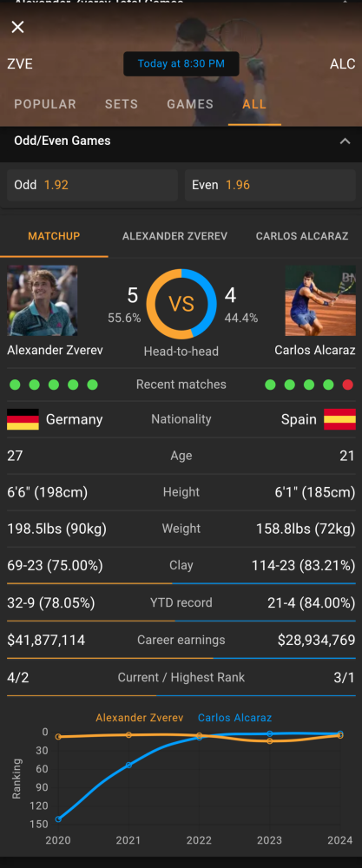Click Alcaraz's red recent-loss dot

347,385
